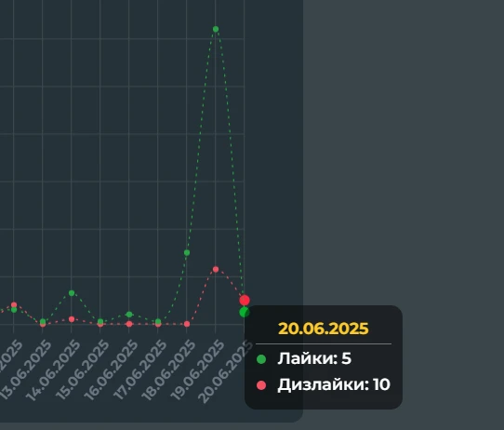Screen dimensions: 504x430
Task: Click the 'Дизлайки: 10' text in tooltip
Action: pos(334,384)
